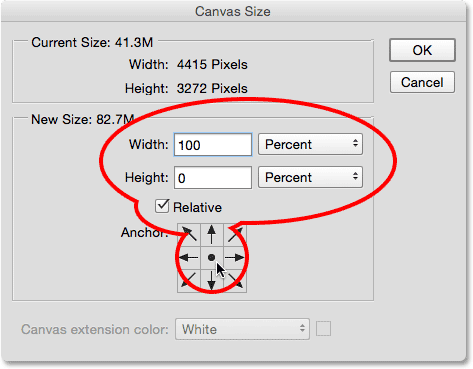Open the Canvas extension color dropdown

coord(242,329)
